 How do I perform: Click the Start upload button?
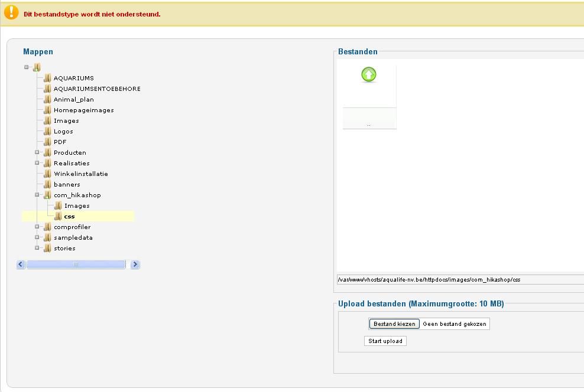click(385, 341)
